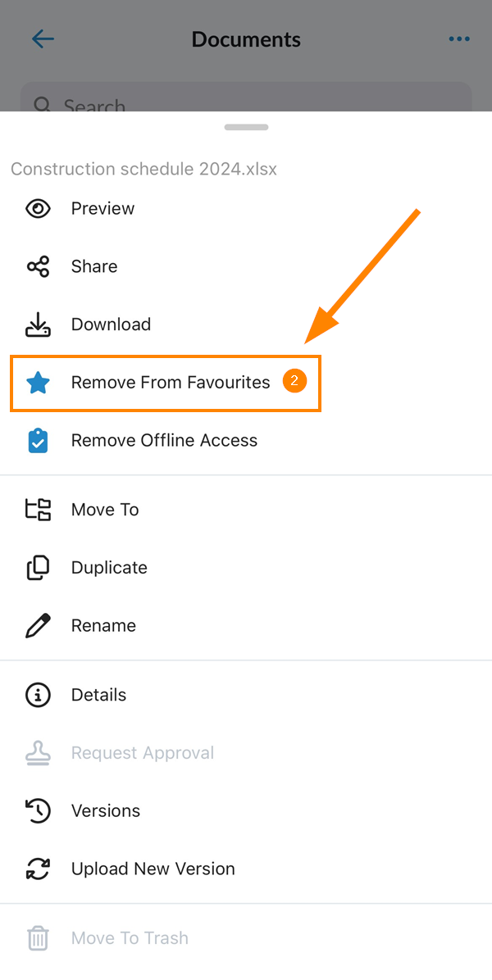Viewport: 492px width, 980px height.
Task: Open the three-dot menu in header
Action: [x=459, y=39]
